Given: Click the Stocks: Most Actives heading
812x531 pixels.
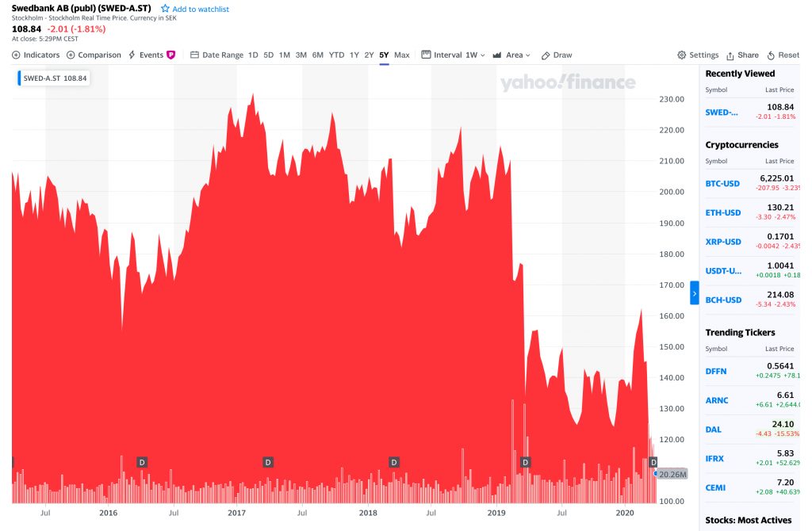Looking at the screenshot, I should coord(749,520).
